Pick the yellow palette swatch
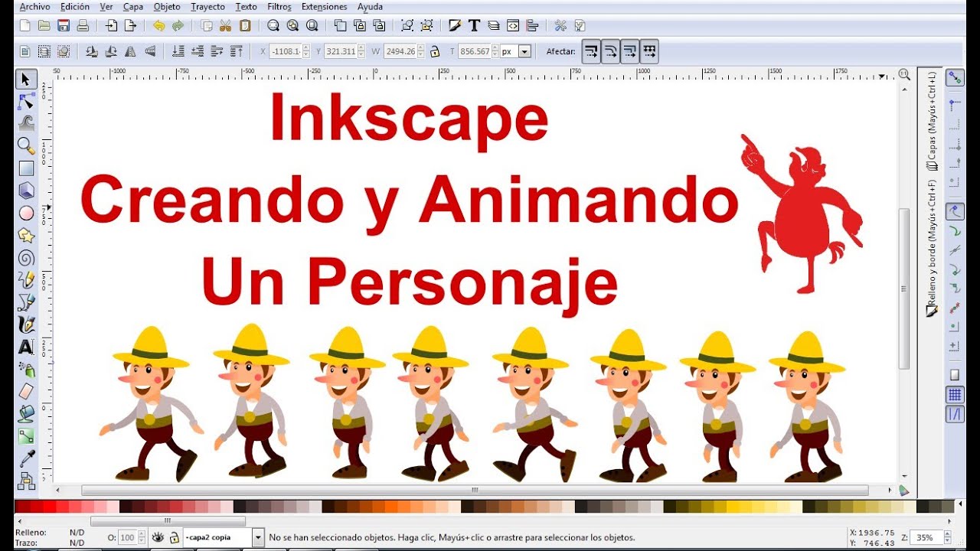980x551 pixels. click(x=733, y=507)
